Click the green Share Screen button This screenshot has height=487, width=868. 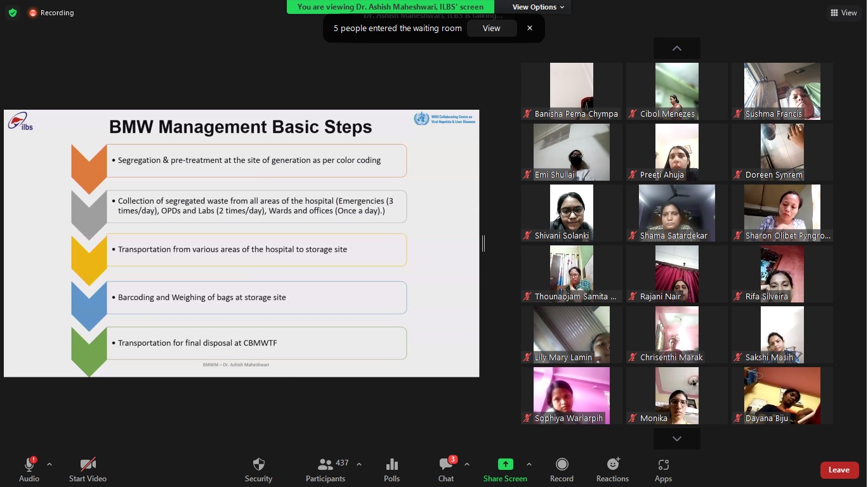point(505,470)
